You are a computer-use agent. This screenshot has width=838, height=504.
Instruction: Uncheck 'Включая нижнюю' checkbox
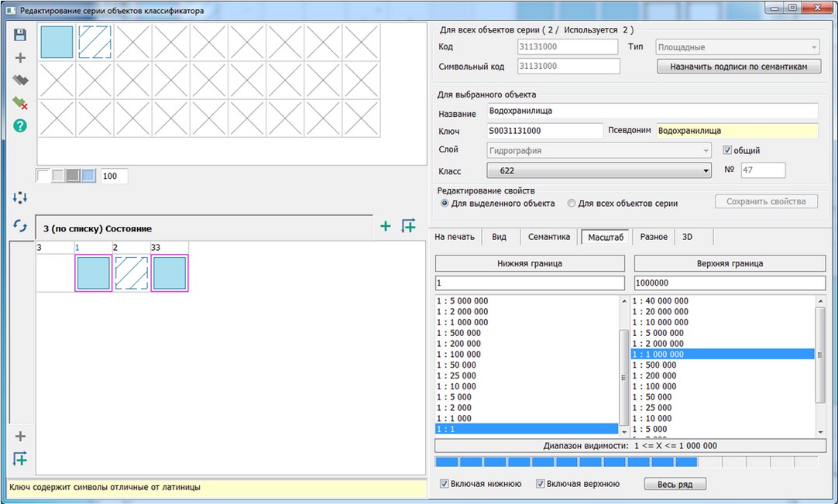445,484
